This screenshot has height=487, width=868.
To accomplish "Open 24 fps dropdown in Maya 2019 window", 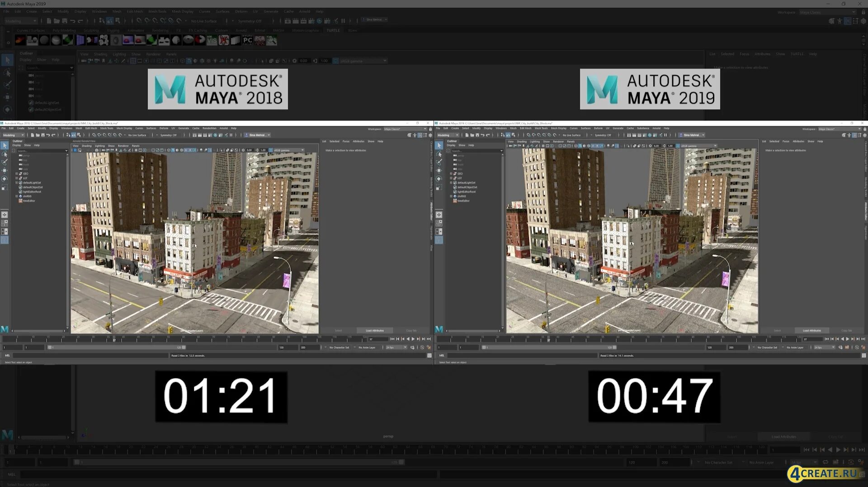I will click(x=825, y=347).
